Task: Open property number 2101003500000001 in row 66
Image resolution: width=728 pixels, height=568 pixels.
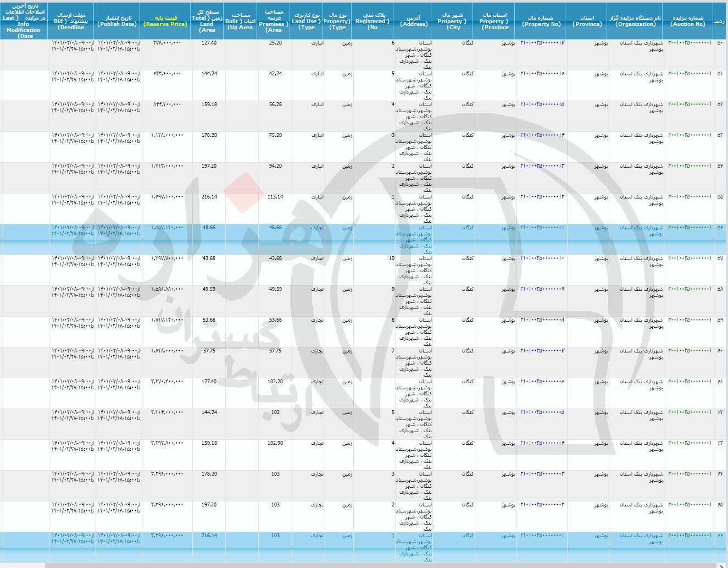Action: click(542, 536)
